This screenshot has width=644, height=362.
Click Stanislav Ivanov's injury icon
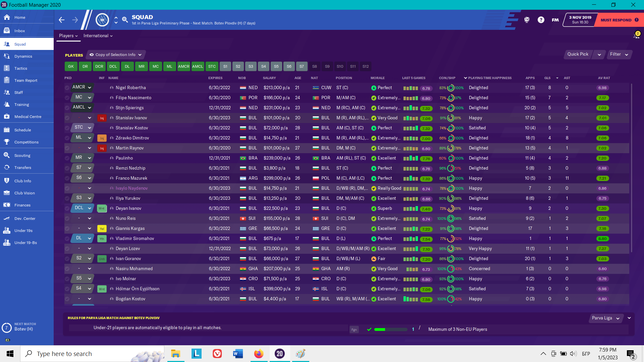(x=102, y=118)
